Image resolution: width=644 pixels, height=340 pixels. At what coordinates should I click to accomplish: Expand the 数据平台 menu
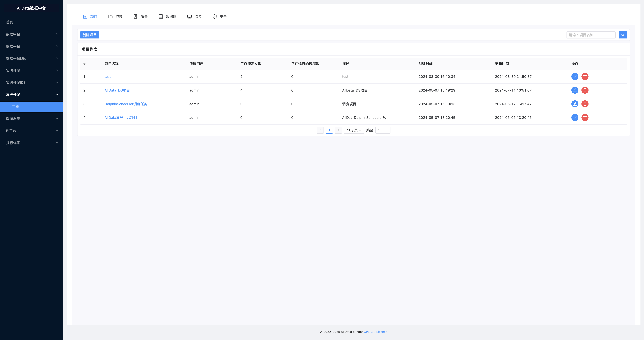(31, 46)
